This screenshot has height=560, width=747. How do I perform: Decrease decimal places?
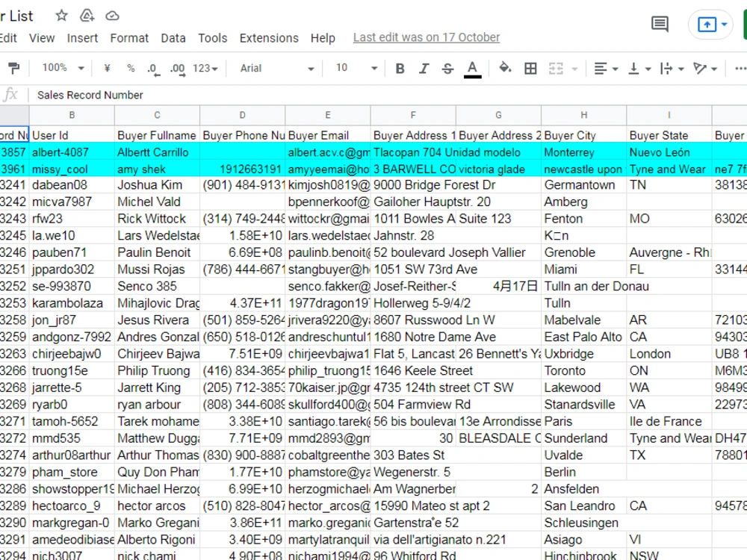153,69
